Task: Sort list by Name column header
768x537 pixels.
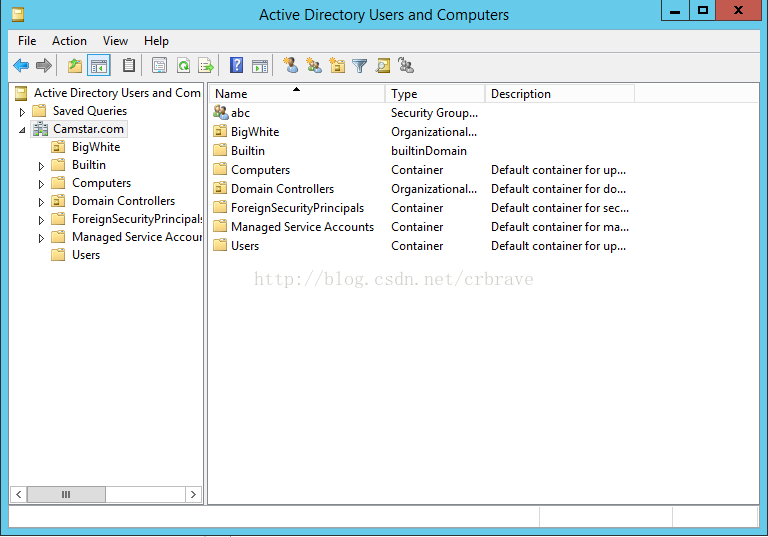Action: [297, 94]
